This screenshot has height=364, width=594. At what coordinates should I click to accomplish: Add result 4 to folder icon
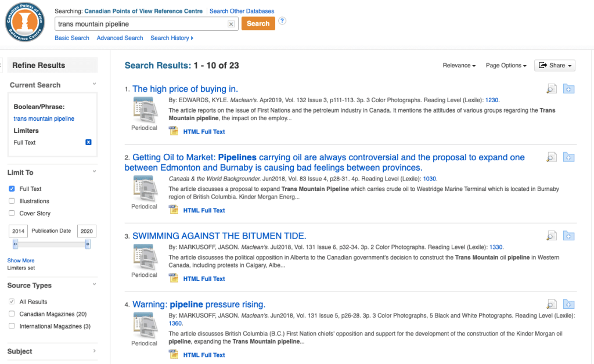point(568,304)
